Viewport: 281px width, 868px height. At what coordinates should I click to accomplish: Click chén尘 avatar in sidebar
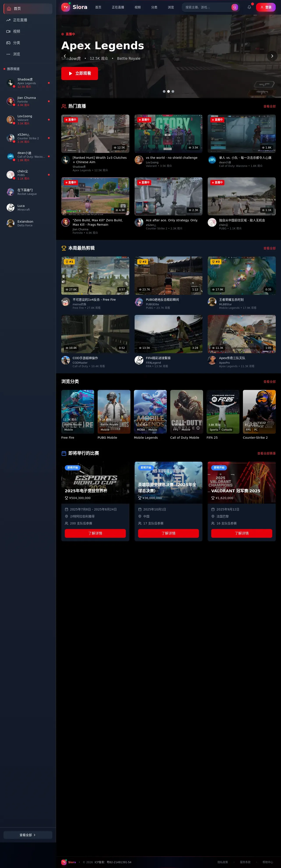[x=11, y=175]
